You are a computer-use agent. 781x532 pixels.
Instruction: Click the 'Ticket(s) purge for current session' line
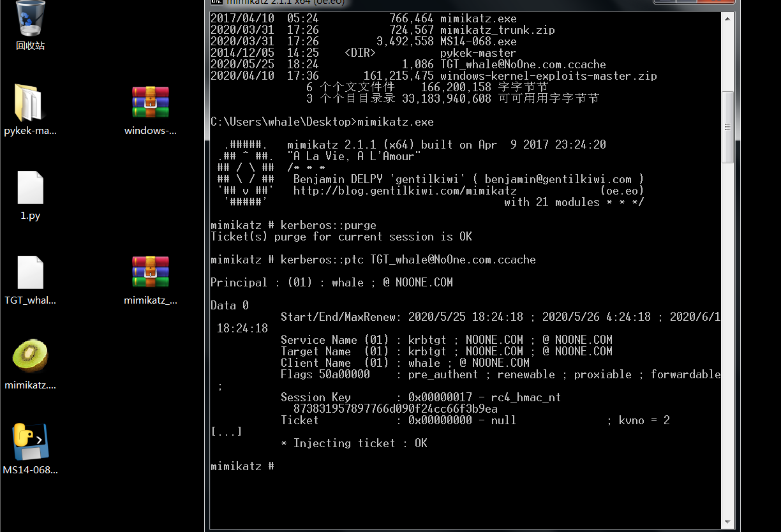pyautogui.click(x=341, y=237)
